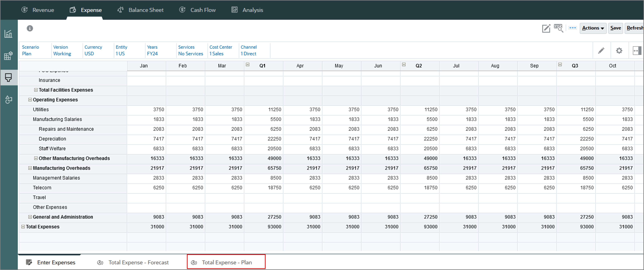The height and width of the screenshot is (270, 644).
Task: Collapse the Q2 column group
Action: 404,65
